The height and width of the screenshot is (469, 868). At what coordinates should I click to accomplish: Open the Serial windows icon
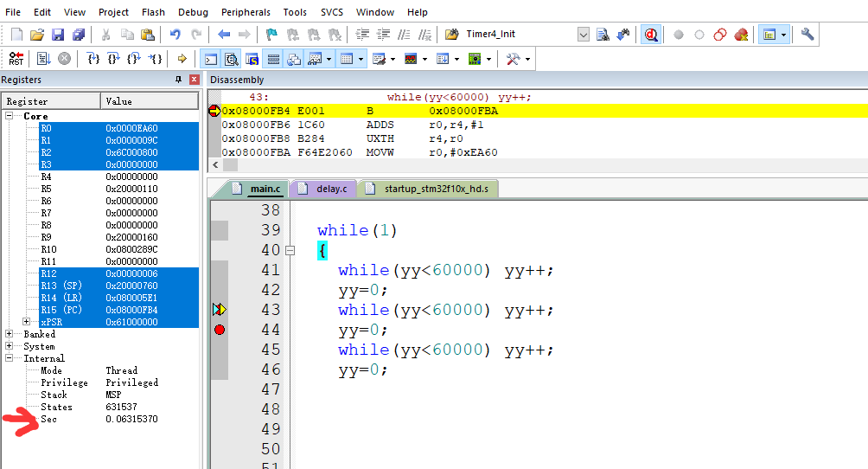[380, 59]
